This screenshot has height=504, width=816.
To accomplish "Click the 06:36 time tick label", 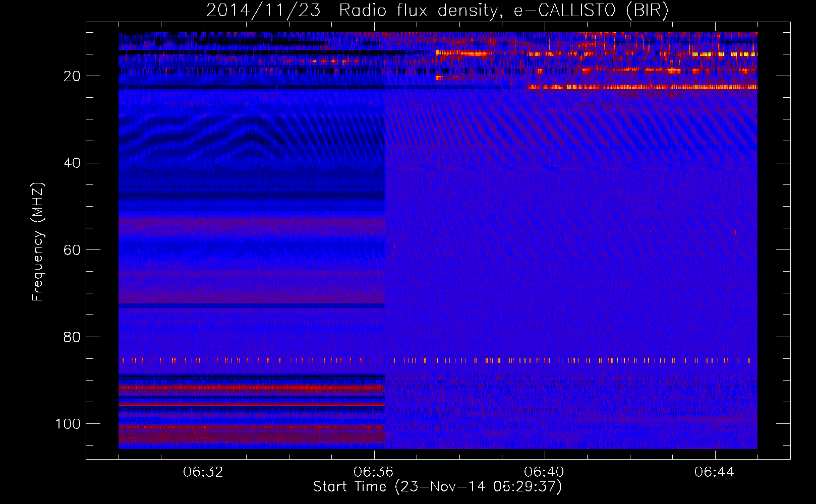I will click(374, 472).
